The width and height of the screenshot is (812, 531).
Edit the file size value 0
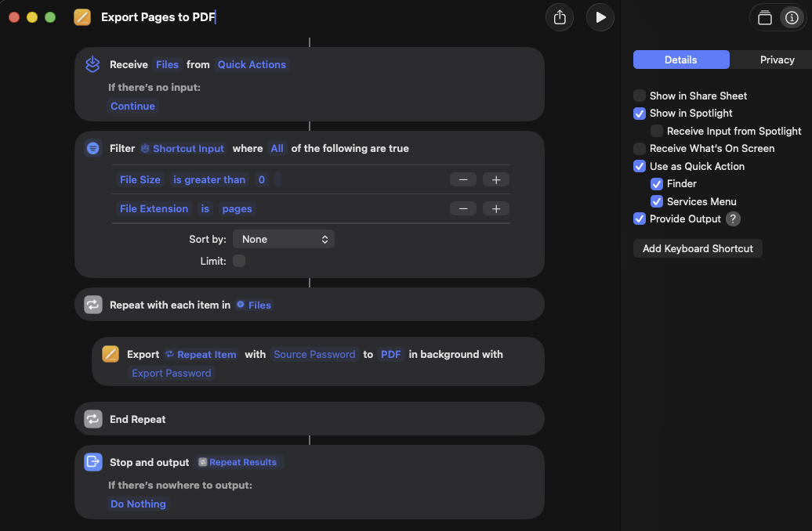click(x=262, y=179)
